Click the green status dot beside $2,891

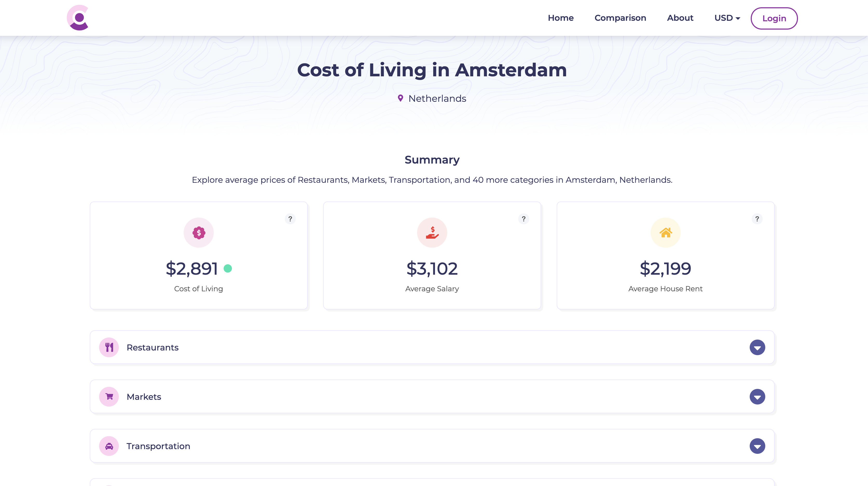pos(228,268)
